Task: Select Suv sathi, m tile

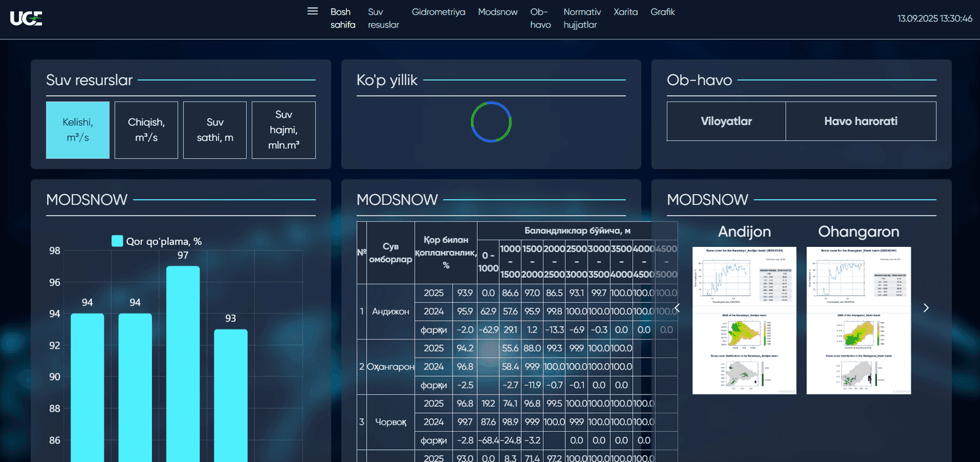Action: coord(215,130)
